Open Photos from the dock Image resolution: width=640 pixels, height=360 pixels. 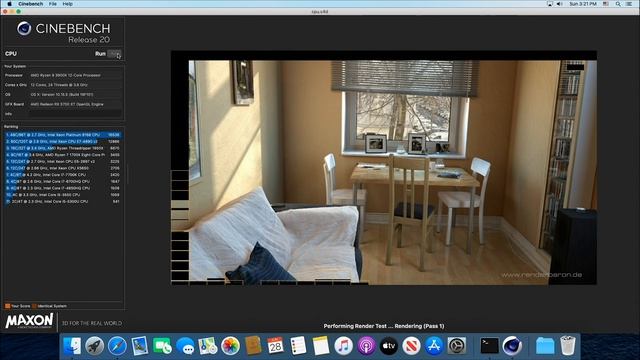(x=230, y=346)
